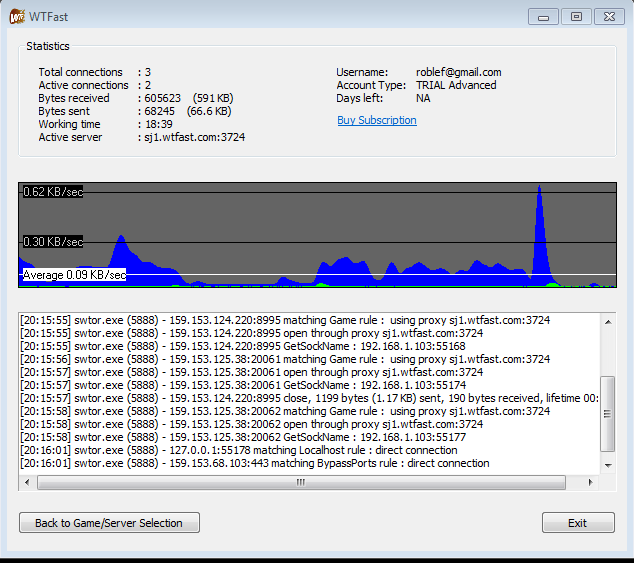Click the Average 0.09 KB/sec label
634x563 pixels.
(x=74, y=275)
